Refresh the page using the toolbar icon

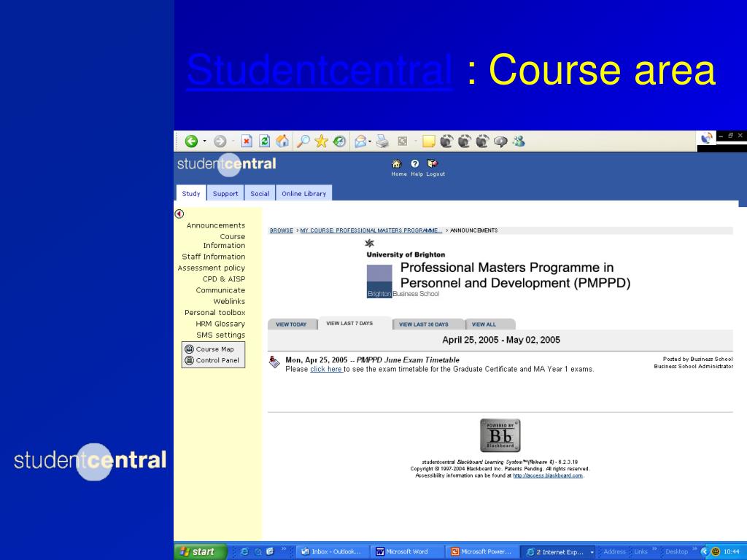264,141
